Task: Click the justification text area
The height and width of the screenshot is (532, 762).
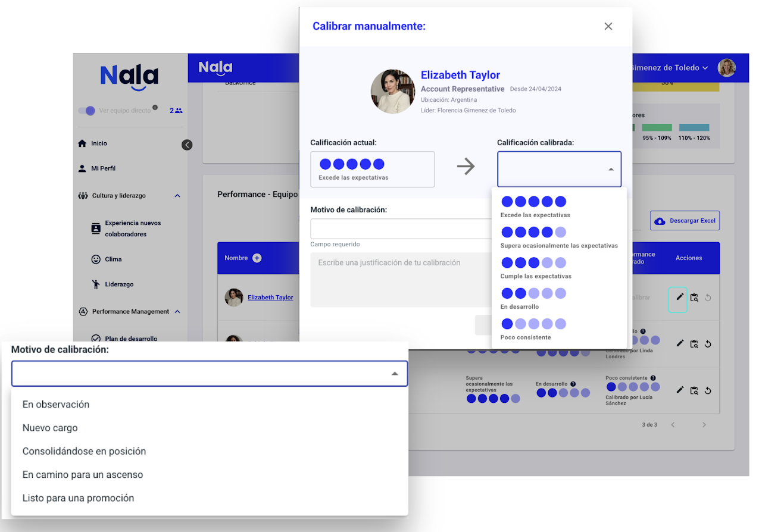Action: tap(399, 280)
